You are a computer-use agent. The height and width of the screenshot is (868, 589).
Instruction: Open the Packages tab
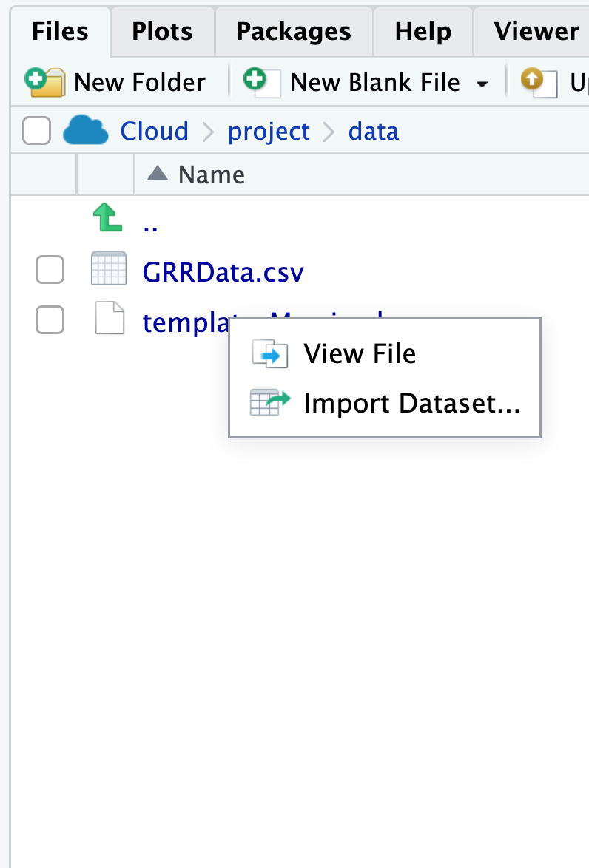tap(294, 31)
